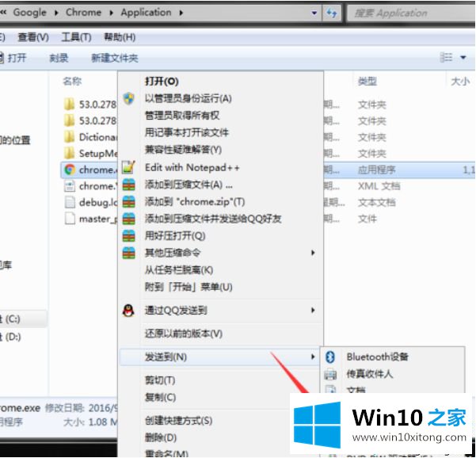This screenshot has height=458, width=476.
Task: Sort by the 类型 column header
Action: coord(367,82)
